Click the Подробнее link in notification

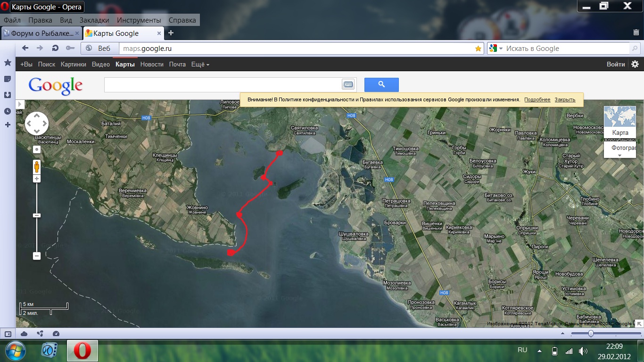coord(537,99)
